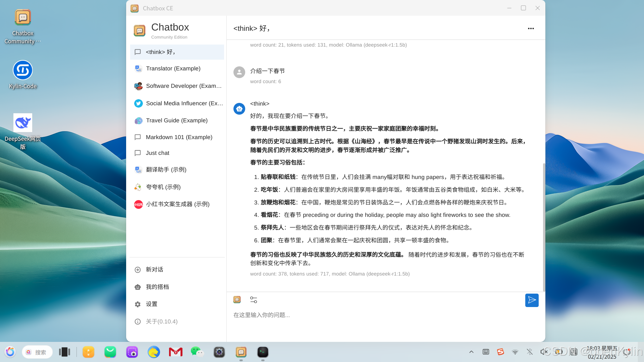Expand the system tray hidden icons arrow

pos(471,352)
